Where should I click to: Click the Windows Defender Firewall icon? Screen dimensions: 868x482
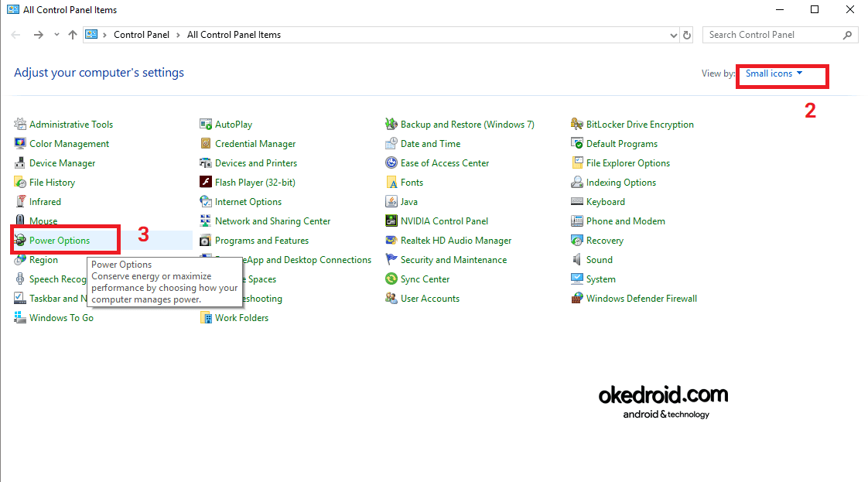[x=577, y=299]
